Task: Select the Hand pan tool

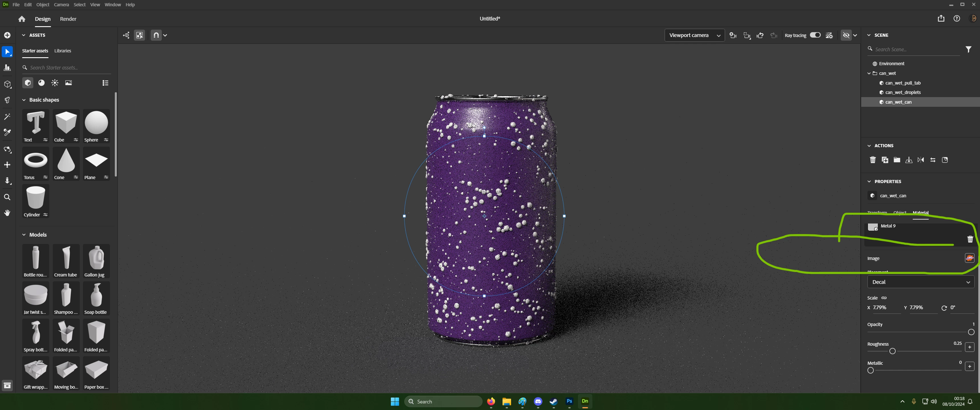Action: pyautogui.click(x=7, y=213)
